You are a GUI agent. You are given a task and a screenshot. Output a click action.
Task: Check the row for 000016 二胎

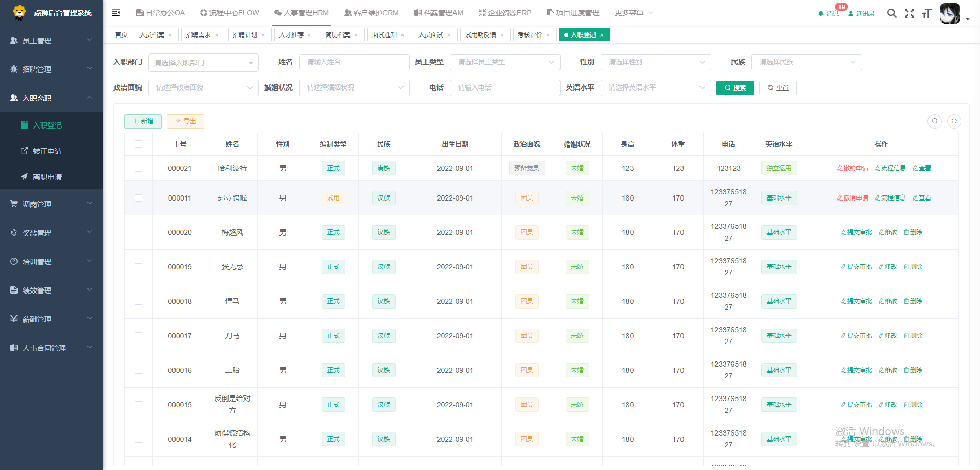point(138,370)
